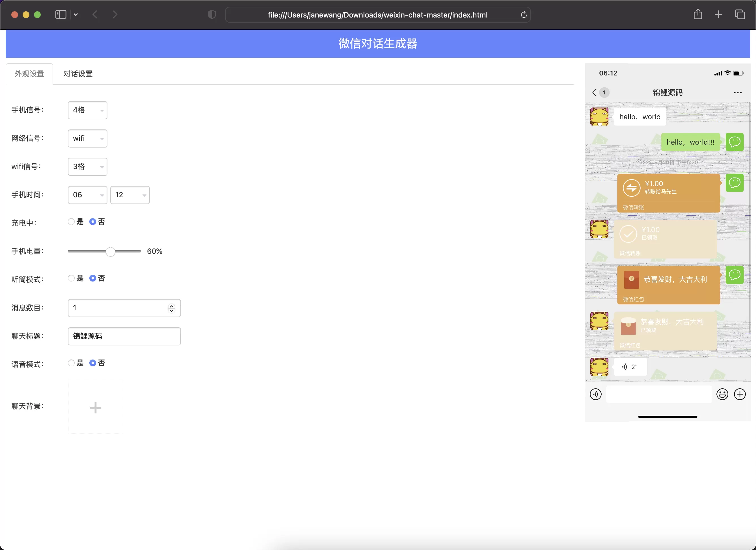Click the Safari sidebar toggle icon
The image size is (756, 550).
tap(61, 15)
